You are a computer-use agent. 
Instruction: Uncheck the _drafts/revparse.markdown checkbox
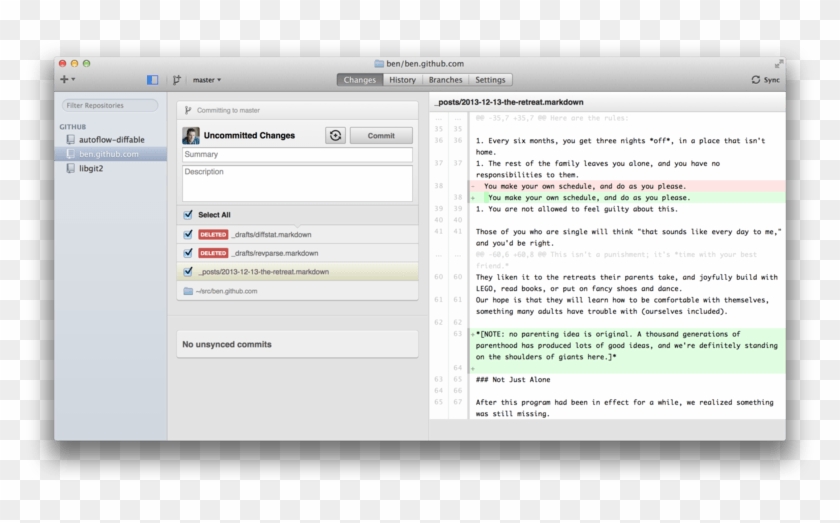(188, 253)
